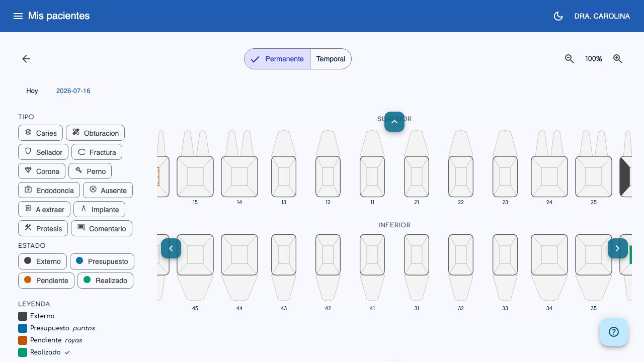Open the date 2026-07-16
The width and height of the screenshot is (644, 362).
[x=73, y=91]
